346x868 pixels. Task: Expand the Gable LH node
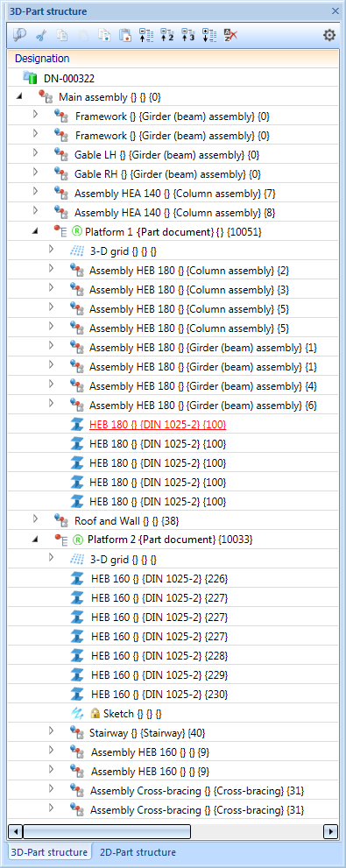click(35, 152)
